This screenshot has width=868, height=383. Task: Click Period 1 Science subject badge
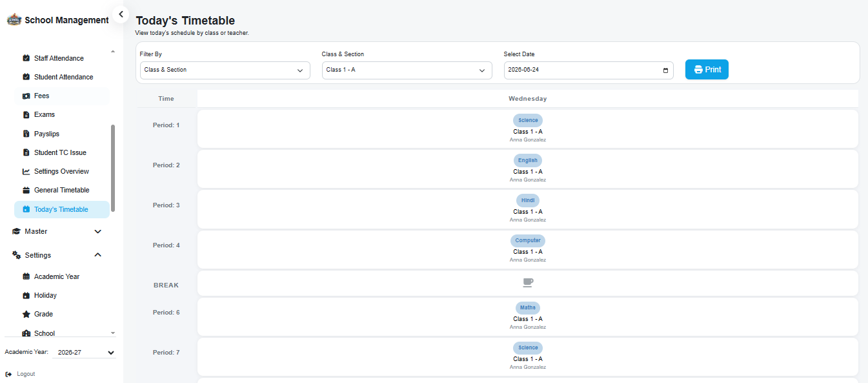click(x=528, y=120)
